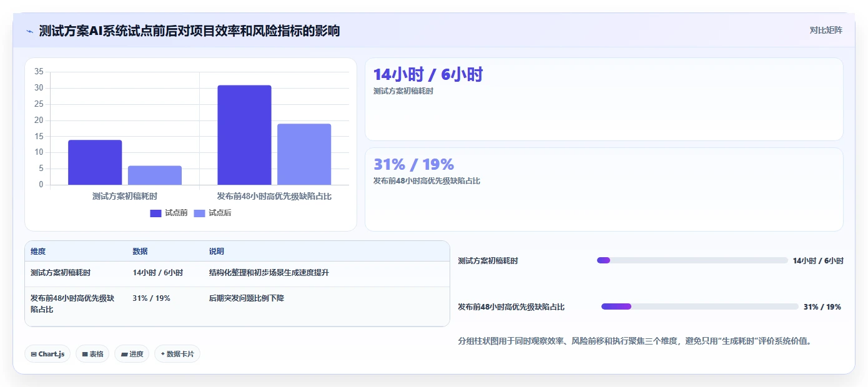Click the 数据卡片 tag chip
The width and height of the screenshot is (868, 387).
[177, 354]
